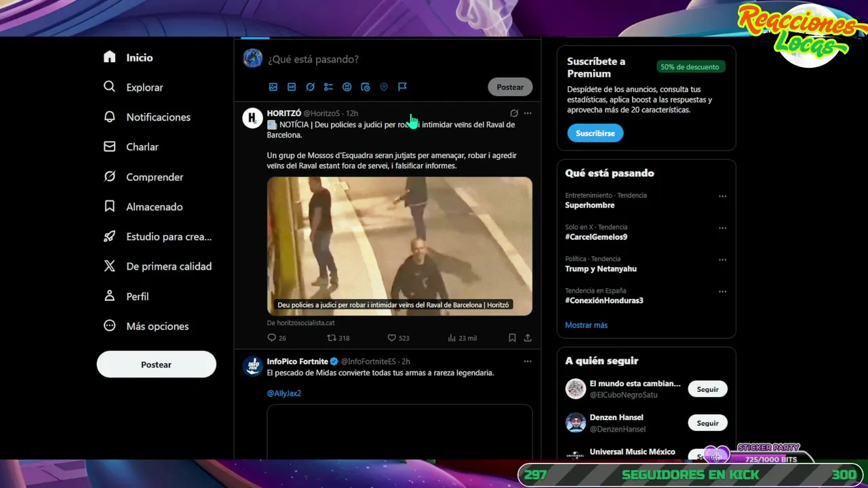Open Universal Music México suggestion
The image size is (868, 488).
point(633,451)
